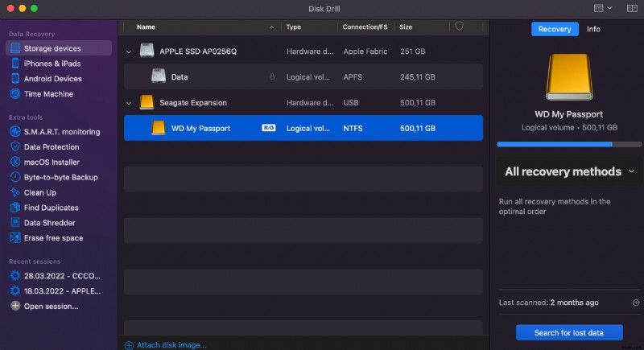Screen dimensions: 644x350
Task: Click the Seagate Expansion drive icon
Action: tap(147, 102)
